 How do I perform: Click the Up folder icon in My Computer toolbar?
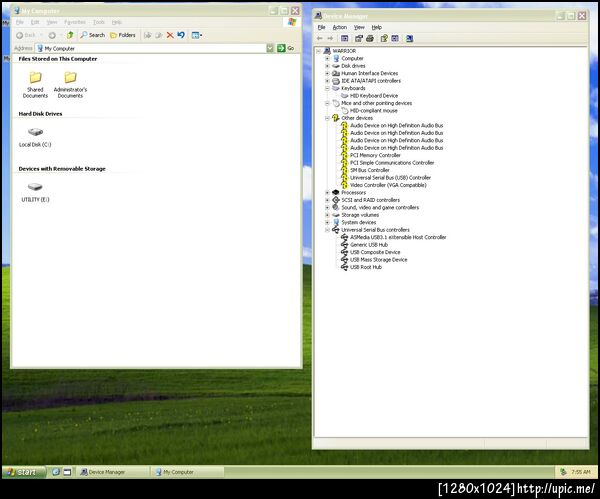(70, 35)
